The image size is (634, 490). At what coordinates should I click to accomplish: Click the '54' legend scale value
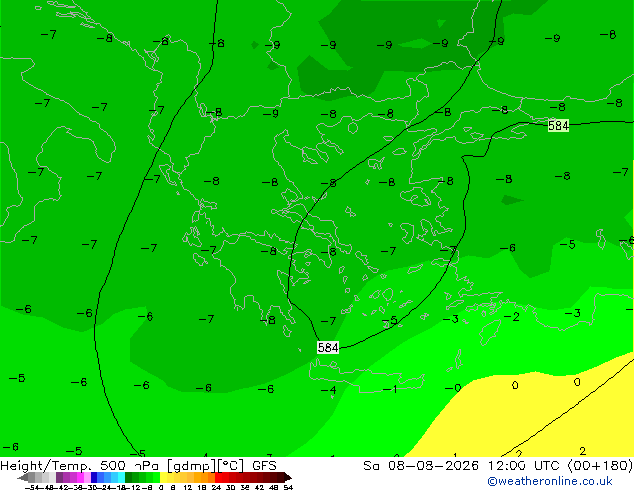pos(288,487)
